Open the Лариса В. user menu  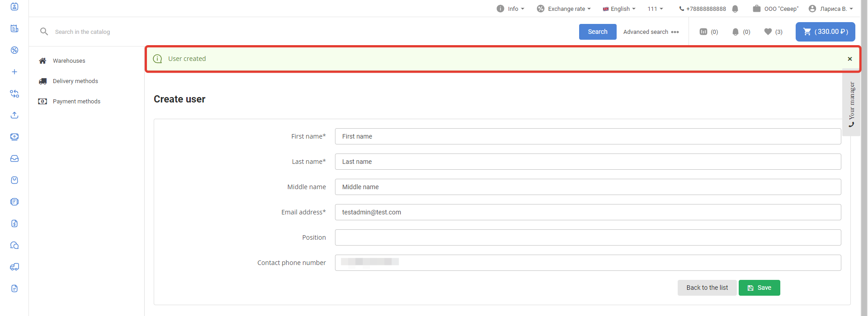coord(831,9)
